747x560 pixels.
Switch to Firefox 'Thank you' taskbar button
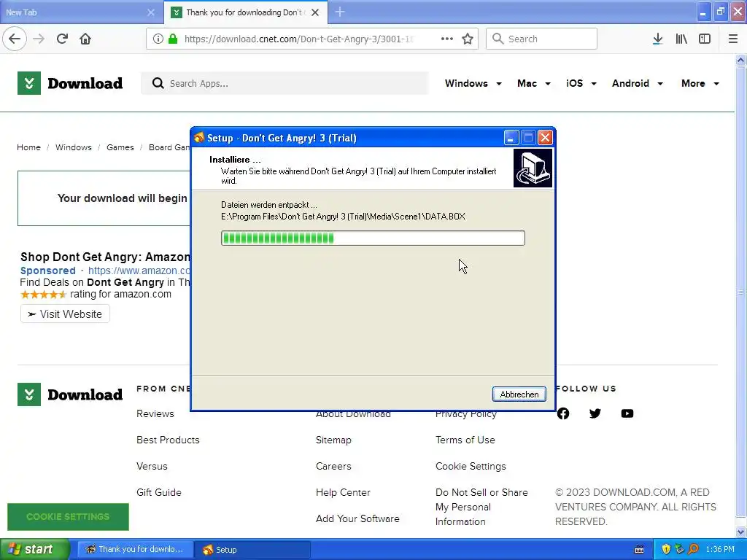[135, 550]
